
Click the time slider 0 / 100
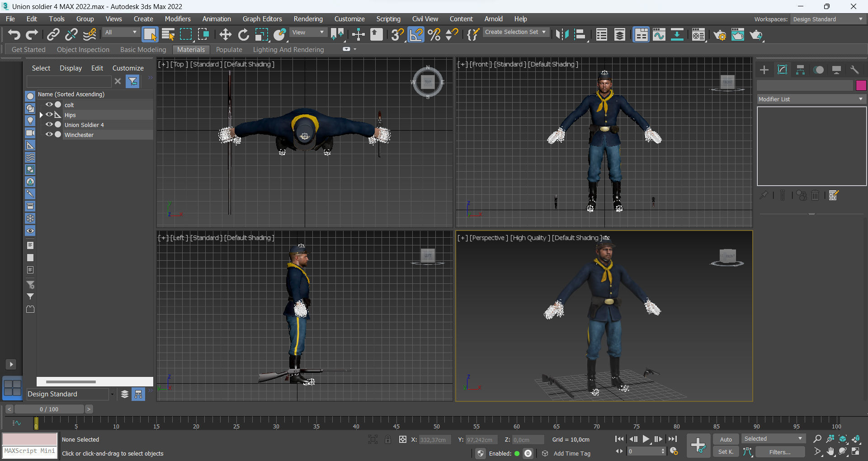(x=49, y=409)
